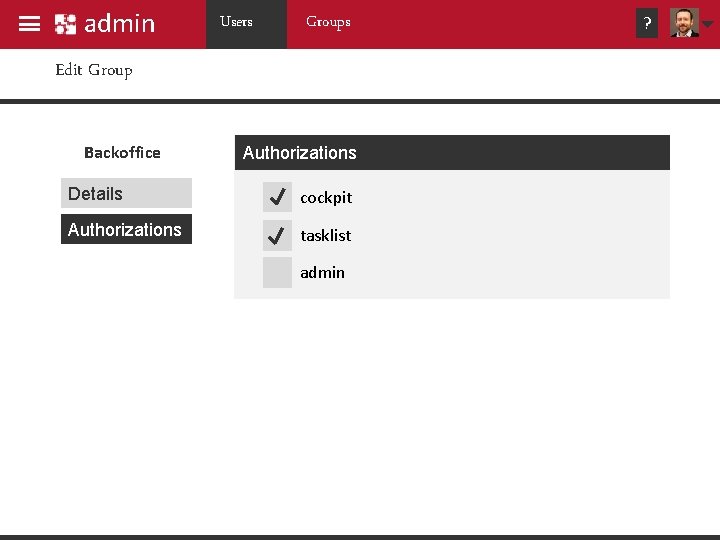
Task: Select the Authorizations sidebar item
Action: coord(126,229)
